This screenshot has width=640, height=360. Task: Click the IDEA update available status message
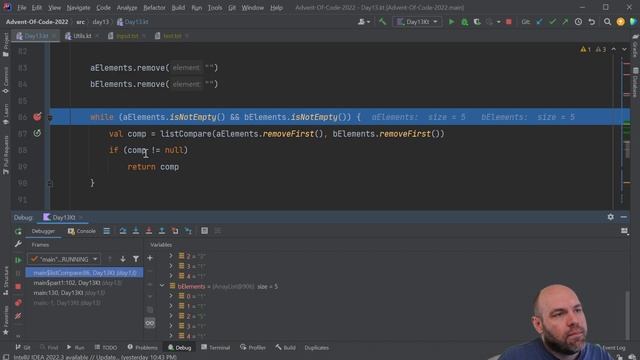coord(95,357)
